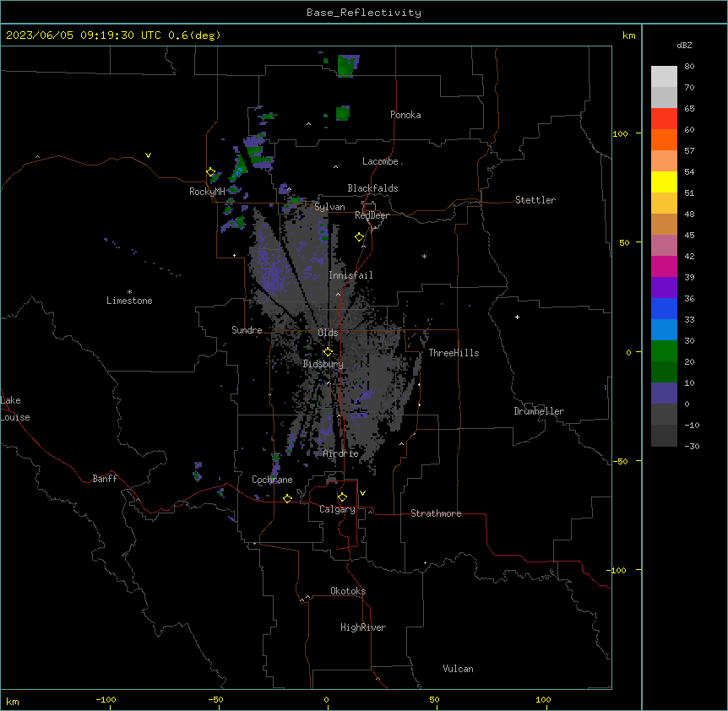Click the HighRiver label
This screenshot has width=728, height=711.
pyautogui.click(x=363, y=627)
